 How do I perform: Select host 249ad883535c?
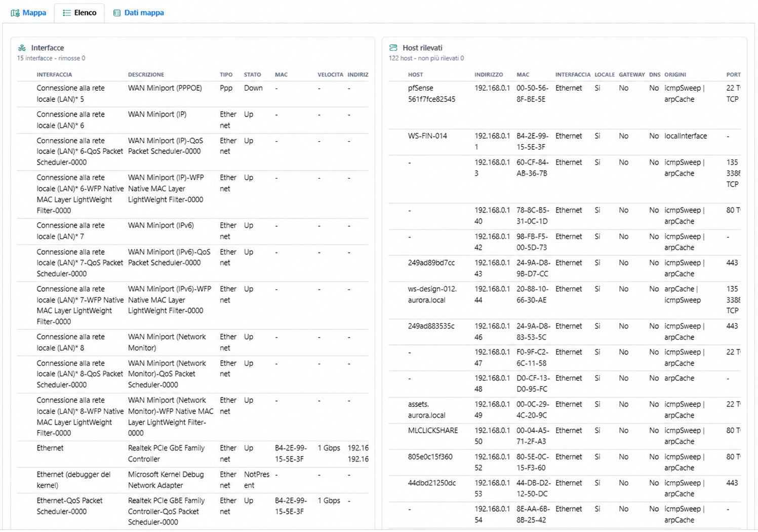431,326
